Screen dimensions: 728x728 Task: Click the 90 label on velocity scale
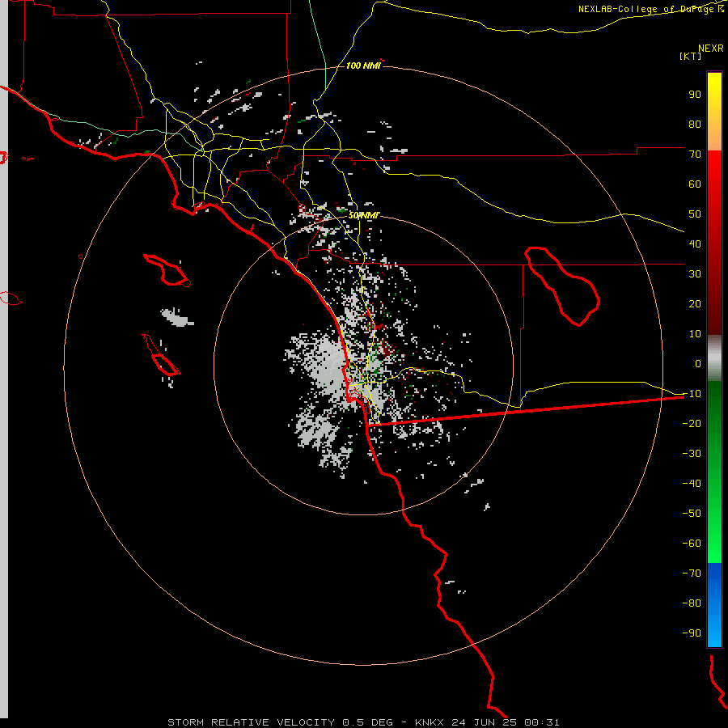[x=695, y=95]
